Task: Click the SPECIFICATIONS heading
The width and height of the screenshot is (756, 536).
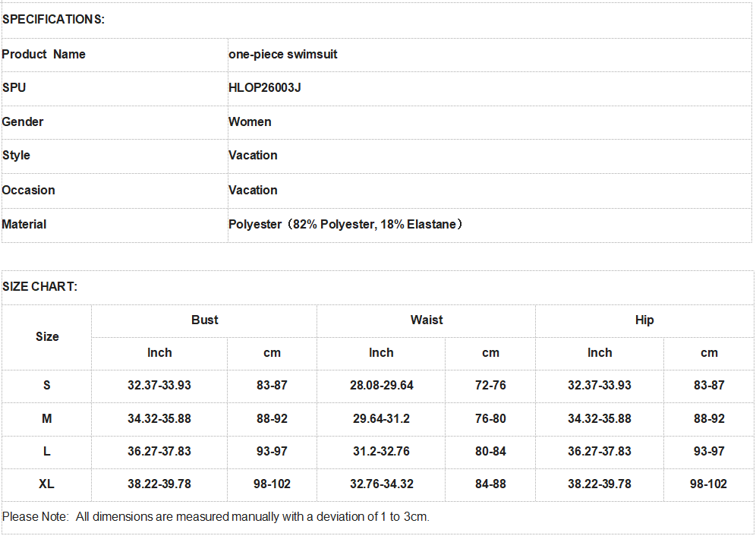Action: [53, 19]
